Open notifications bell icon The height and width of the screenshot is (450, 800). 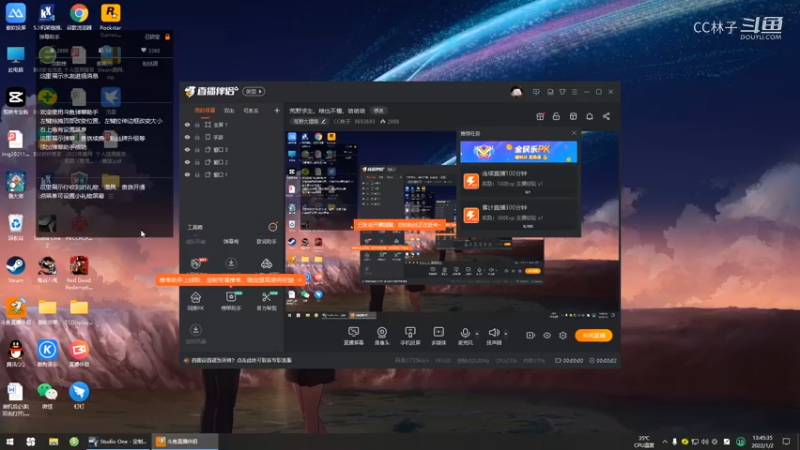tap(589, 116)
